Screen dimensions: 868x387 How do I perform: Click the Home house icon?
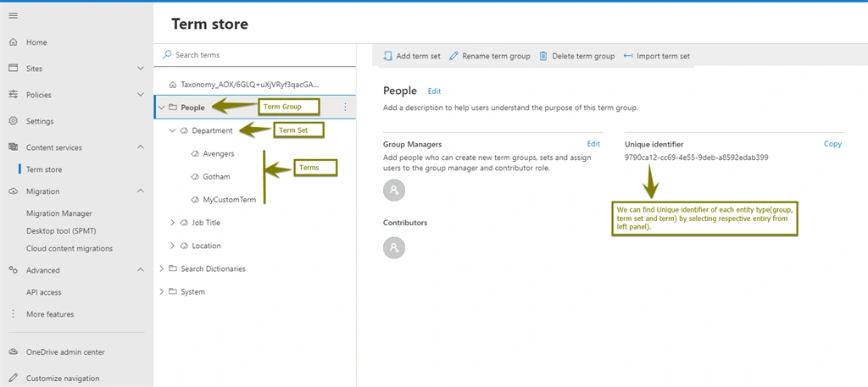click(14, 42)
